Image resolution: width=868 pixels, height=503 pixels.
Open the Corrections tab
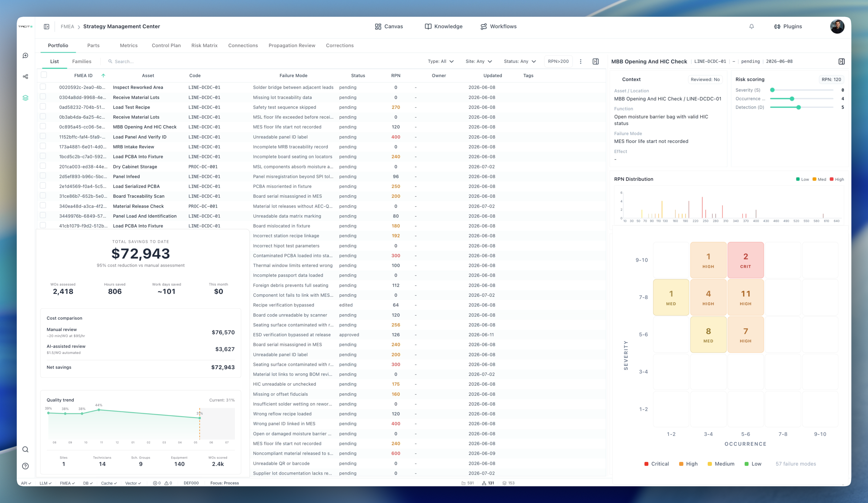340,45
